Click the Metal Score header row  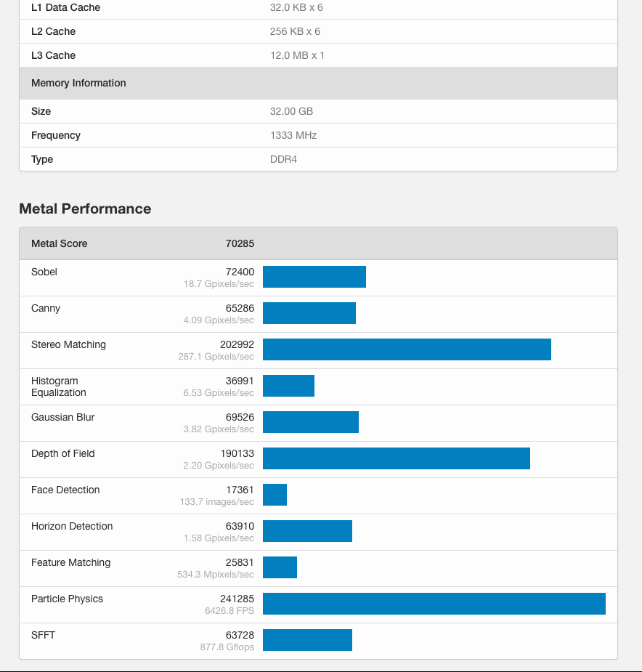[318, 243]
